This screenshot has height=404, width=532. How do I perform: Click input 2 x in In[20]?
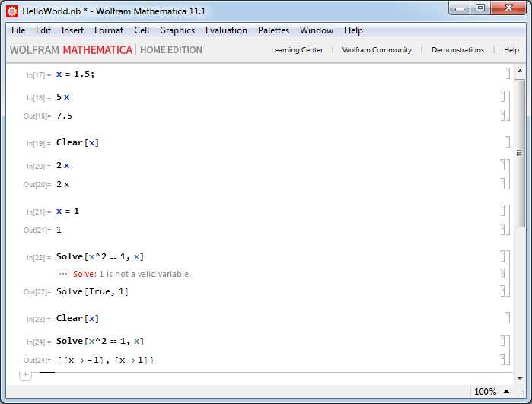[x=62, y=166]
